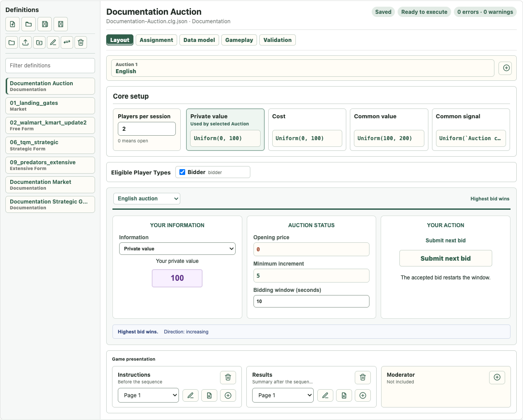This screenshot has width=523, height=420.
Task: Edit Instructions page with pencil icon
Action: pyautogui.click(x=191, y=395)
